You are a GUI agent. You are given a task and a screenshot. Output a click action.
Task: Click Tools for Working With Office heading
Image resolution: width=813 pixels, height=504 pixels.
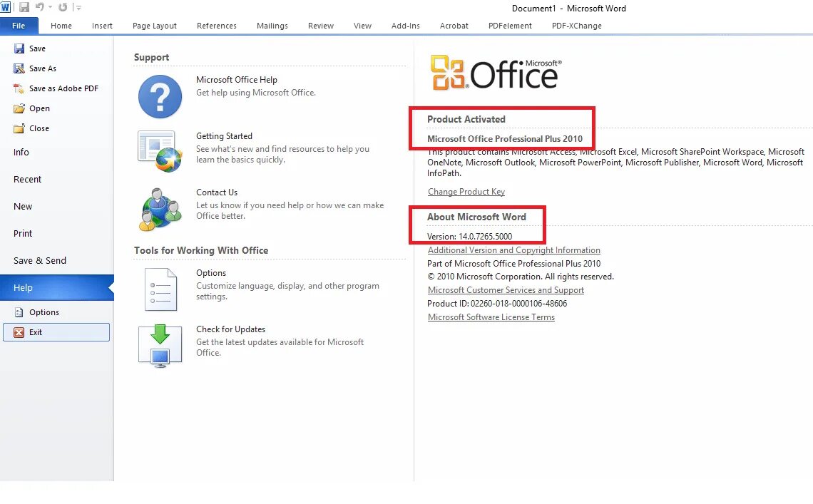click(201, 251)
